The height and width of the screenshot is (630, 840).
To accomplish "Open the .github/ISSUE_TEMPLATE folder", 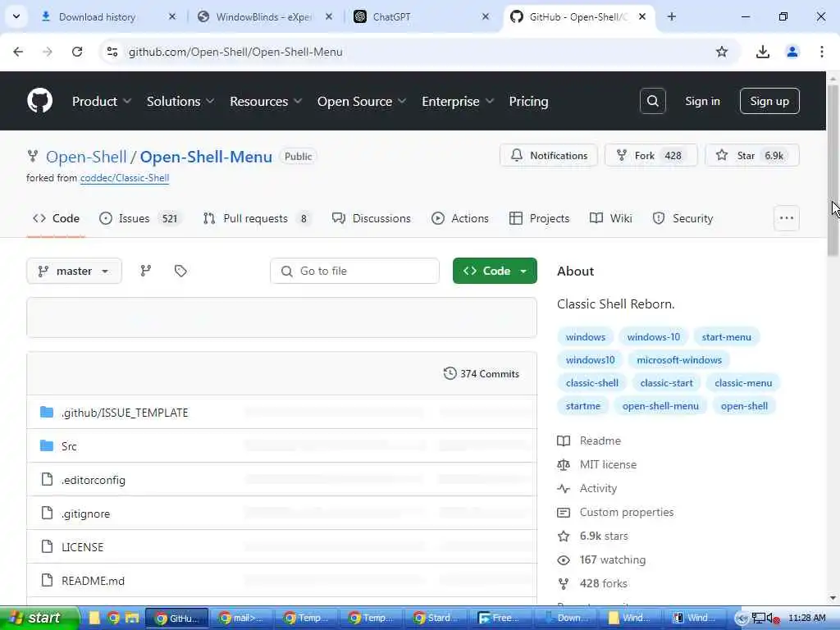I will pyautogui.click(x=125, y=413).
